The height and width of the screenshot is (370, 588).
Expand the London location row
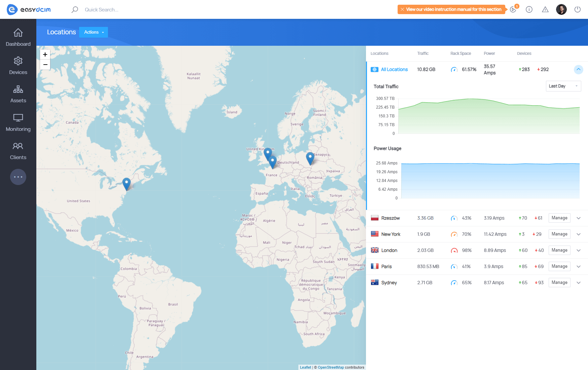tap(579, 250)
